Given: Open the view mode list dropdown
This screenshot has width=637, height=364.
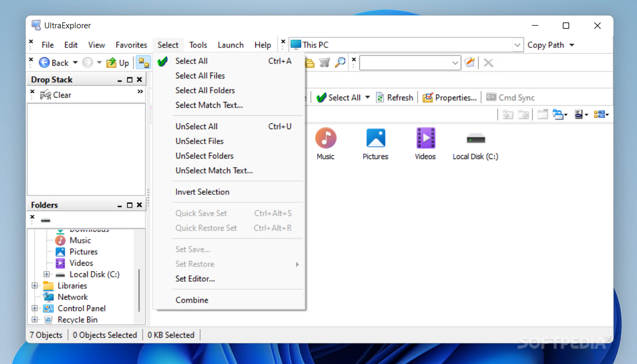Looking at the screenshot, I should pyautogui.click(x=601, y=115).
